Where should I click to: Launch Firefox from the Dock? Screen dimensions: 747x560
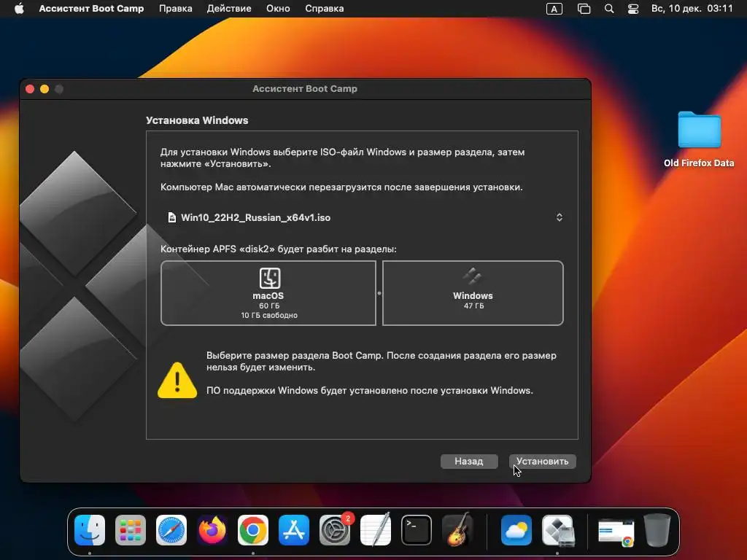pos(212,529)
